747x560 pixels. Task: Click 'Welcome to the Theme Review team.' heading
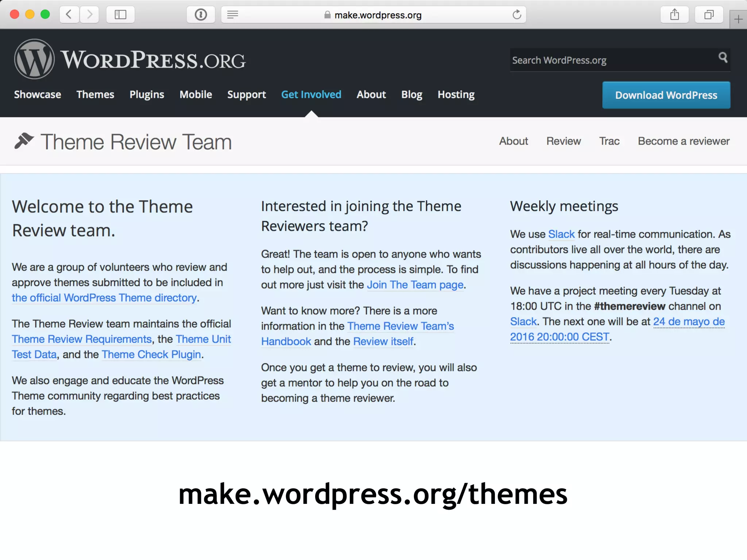click(x=102, y=218)
